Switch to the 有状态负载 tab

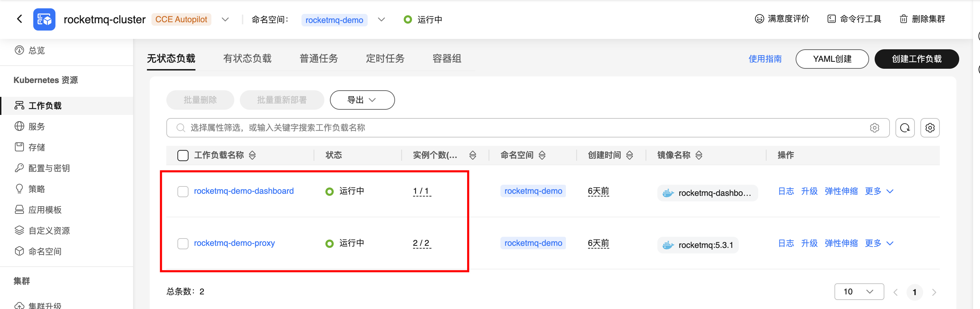tap(247, 58)
